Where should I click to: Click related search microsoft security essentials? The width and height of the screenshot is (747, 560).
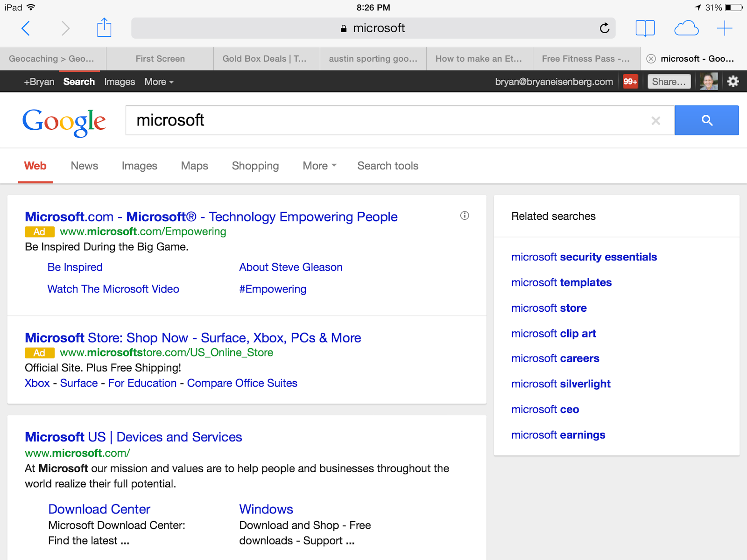[x=584, y=257]
